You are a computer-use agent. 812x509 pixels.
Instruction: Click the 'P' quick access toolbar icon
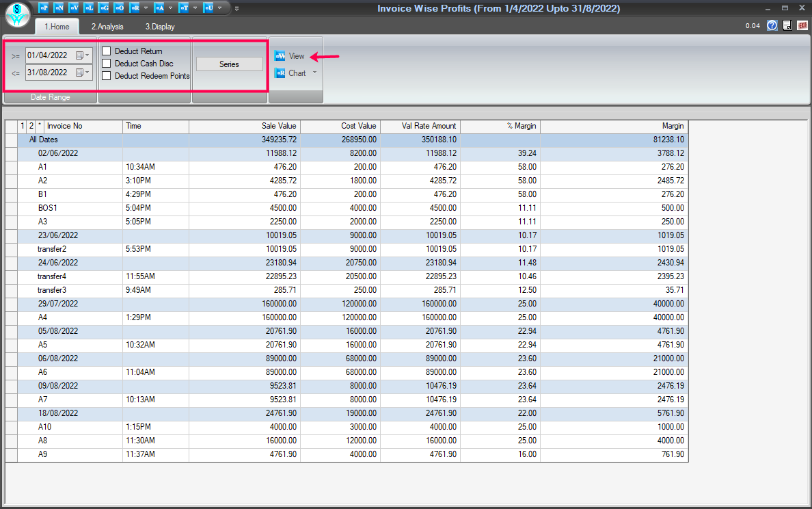[x=43, y=8]
